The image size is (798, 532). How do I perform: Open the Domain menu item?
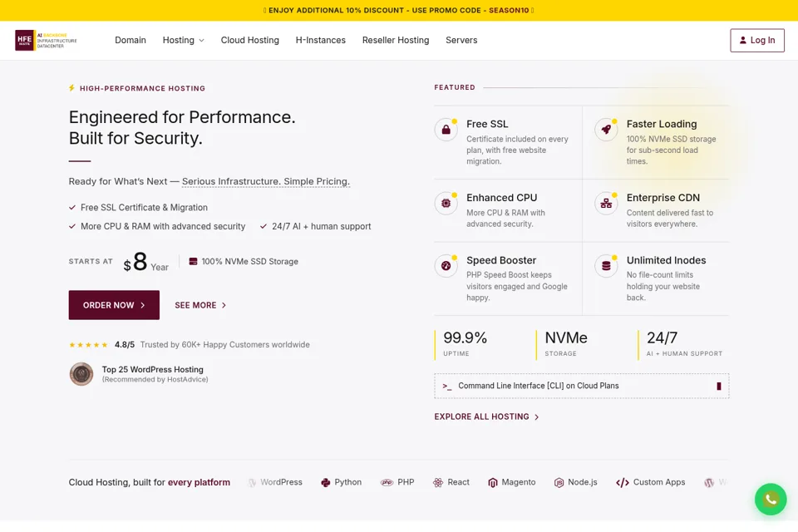[131, 40]
